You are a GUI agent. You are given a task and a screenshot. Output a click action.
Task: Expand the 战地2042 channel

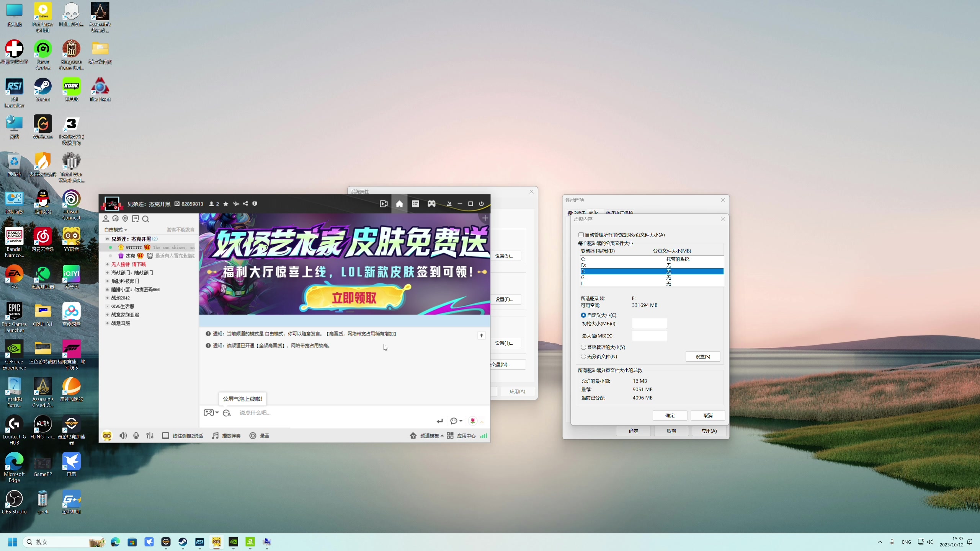click(108, 298)
